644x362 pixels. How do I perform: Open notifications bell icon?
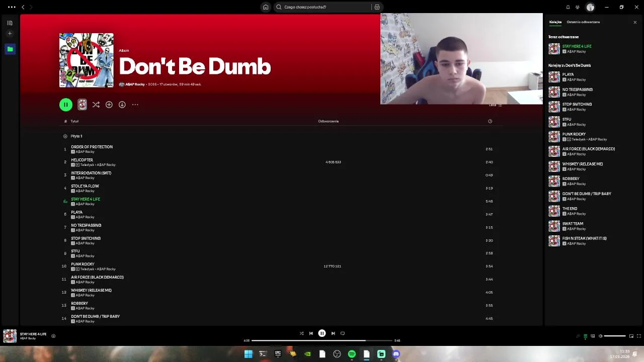568,7
